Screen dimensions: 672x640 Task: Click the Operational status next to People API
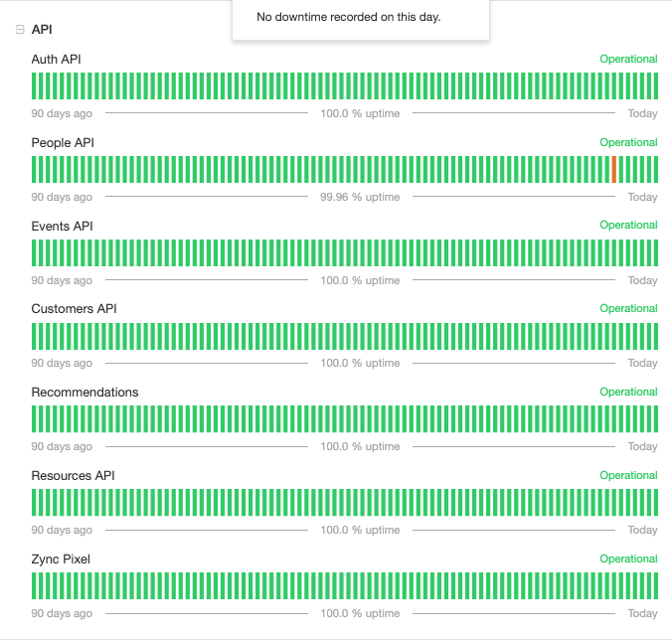coord(628,143)
